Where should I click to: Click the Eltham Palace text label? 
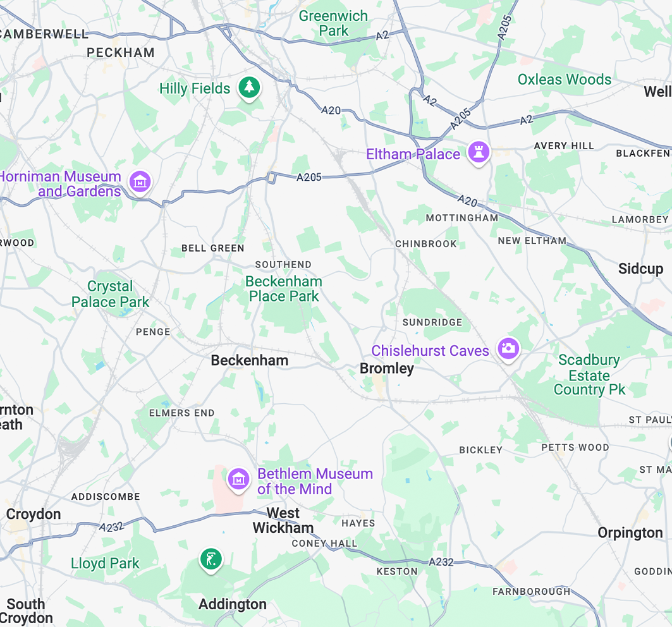tap(413, 154)
